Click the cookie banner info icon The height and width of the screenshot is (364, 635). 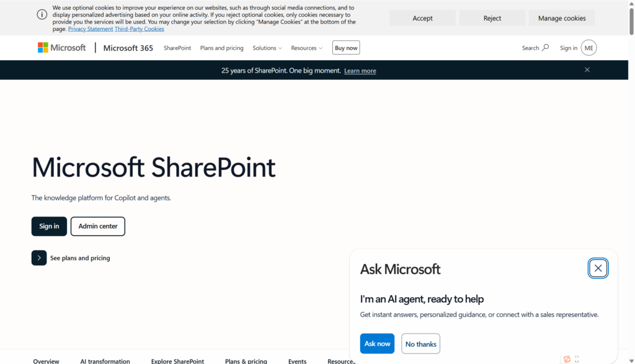tap(42, 15)
